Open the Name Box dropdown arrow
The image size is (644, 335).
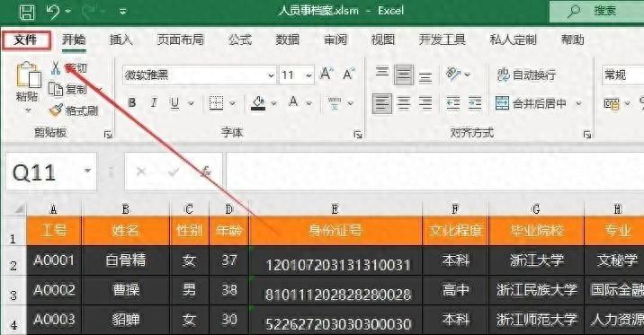[x=87, y=171]
